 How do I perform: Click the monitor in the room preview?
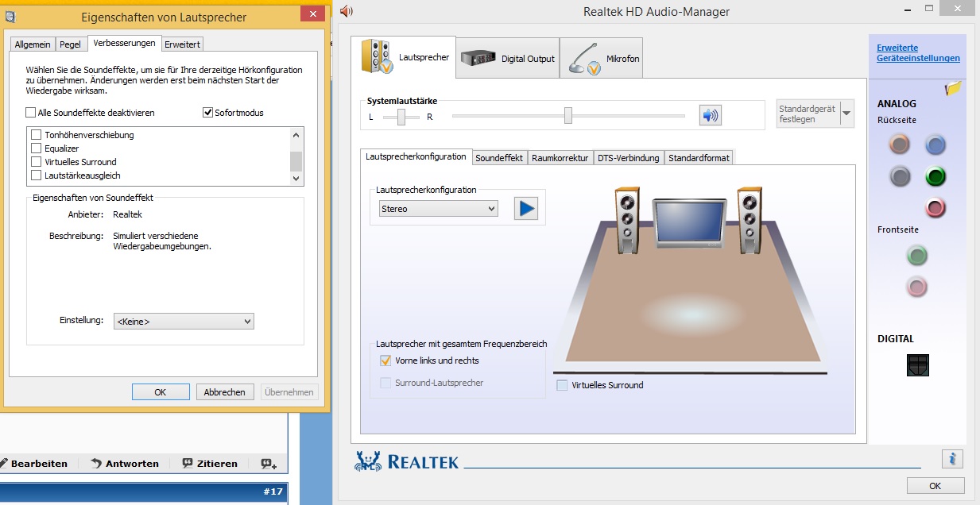pos(688,225)
